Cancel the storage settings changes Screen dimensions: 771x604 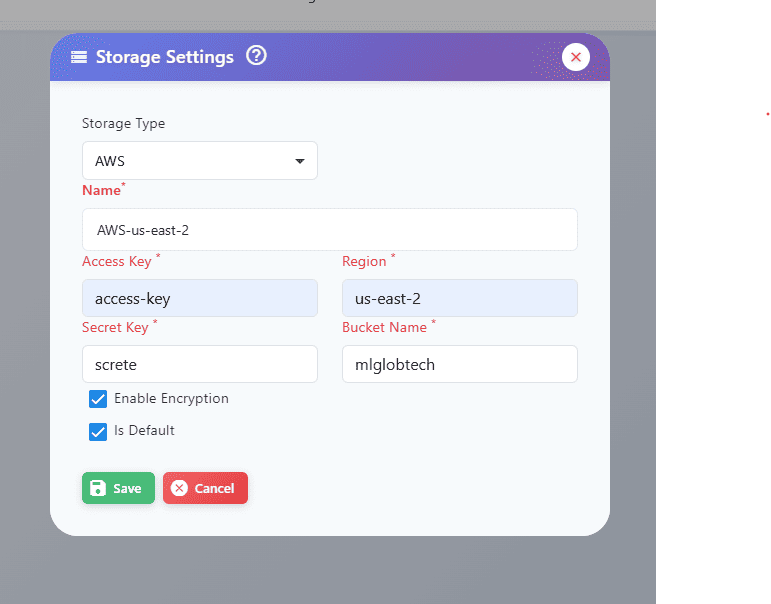[206, 488]
